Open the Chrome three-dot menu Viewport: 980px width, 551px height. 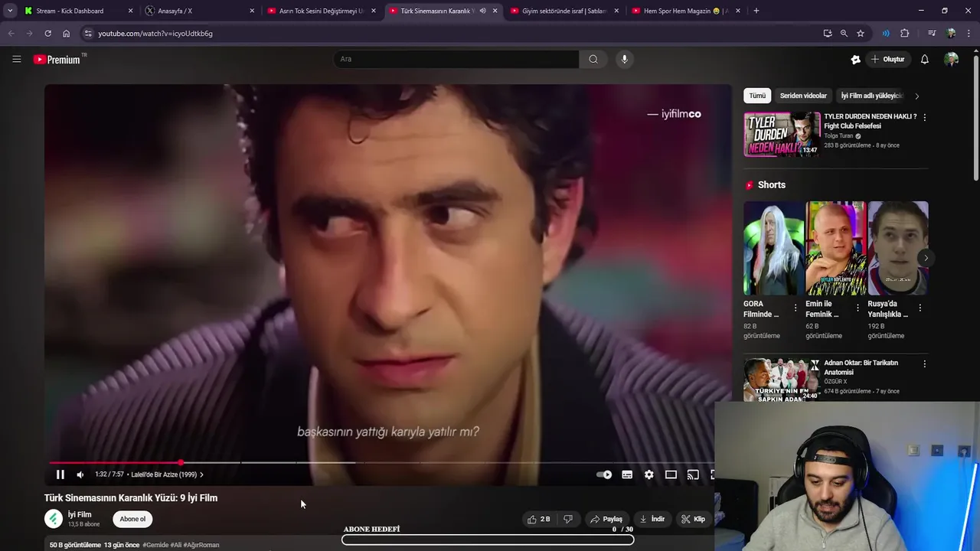coord(970,34)
